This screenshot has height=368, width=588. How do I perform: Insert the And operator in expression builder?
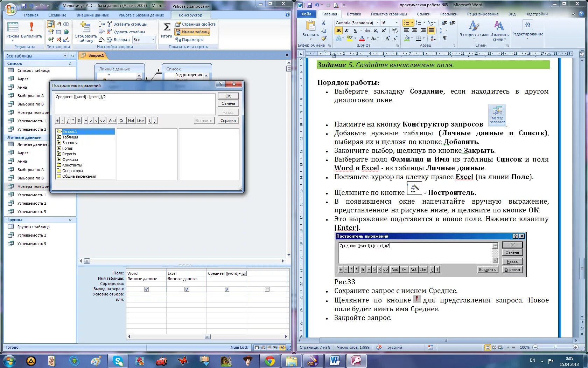pyautogui.click(x=112, y=121)
